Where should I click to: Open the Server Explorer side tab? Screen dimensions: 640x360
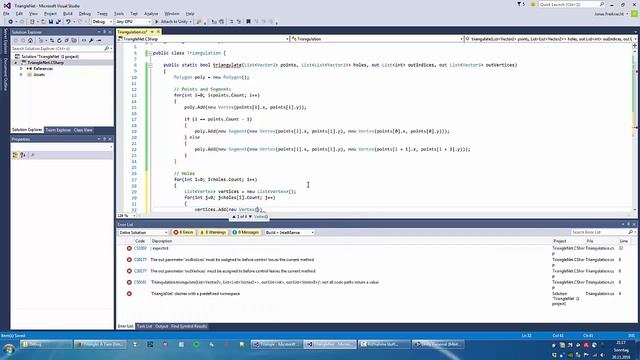pyautogui.click(x=5, y=42)
